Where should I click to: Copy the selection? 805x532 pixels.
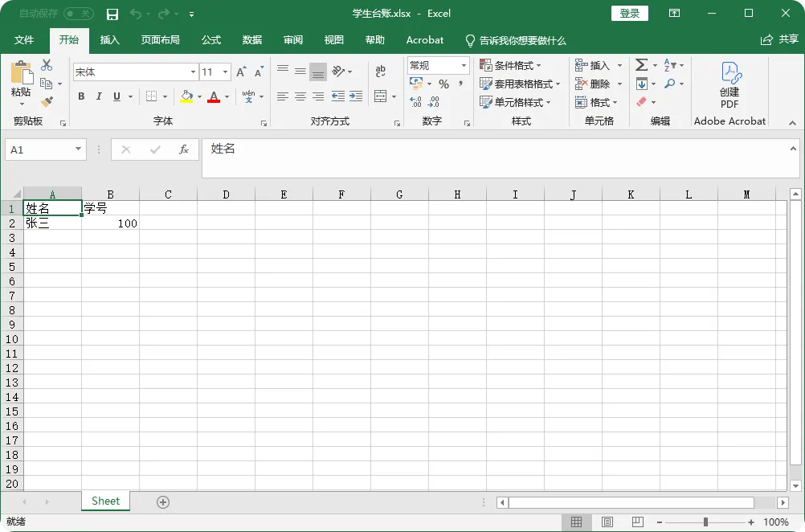pyautogui.click(x=47, y=84)
